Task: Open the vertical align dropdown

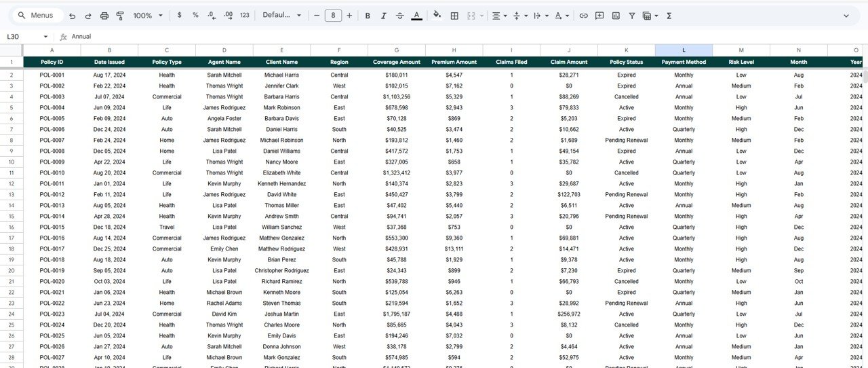Action: (520, 16)
